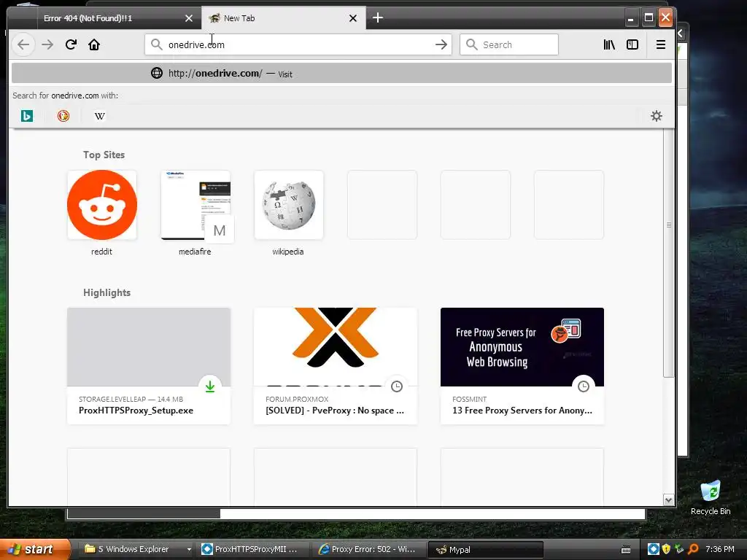Select the New Tab tab

pyautogui.click(x=284, y=18)
